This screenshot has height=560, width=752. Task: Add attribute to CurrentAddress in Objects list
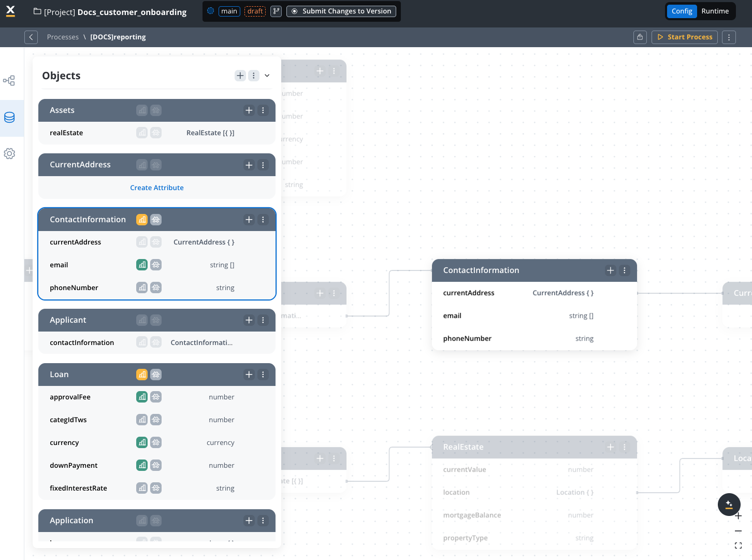coord(249,165)
